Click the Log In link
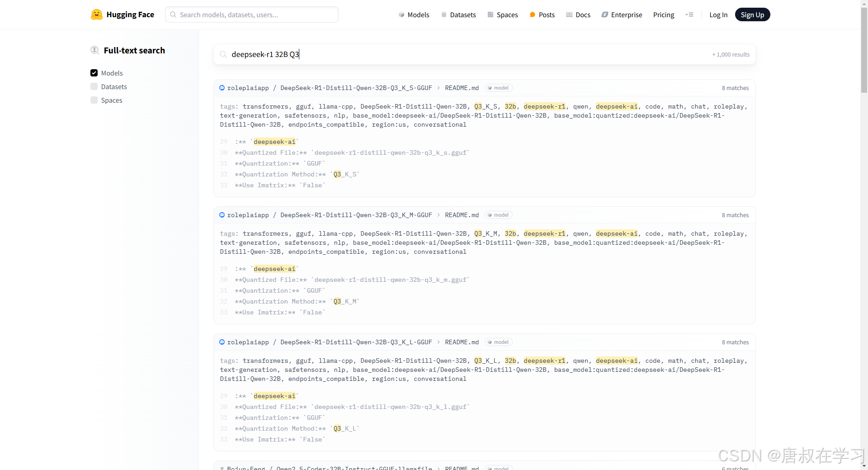The image size is (868, 470). [x=718, y=14]
